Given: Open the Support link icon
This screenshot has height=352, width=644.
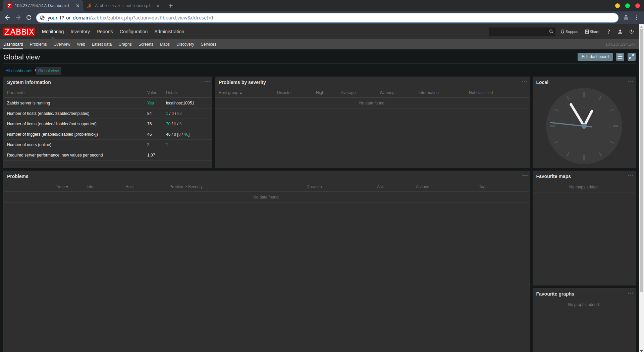Looking at the screenshot, I should (x=570, y=32).
